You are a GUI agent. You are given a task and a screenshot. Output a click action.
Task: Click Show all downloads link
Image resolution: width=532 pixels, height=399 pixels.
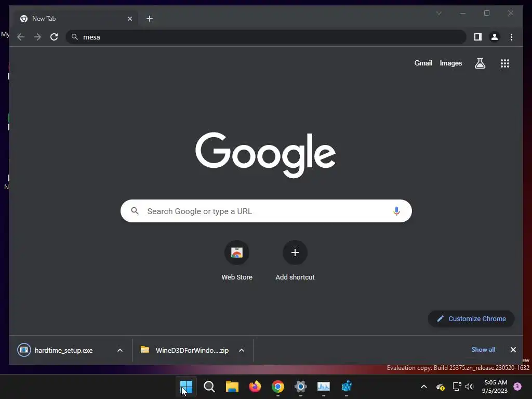[483, 350]
